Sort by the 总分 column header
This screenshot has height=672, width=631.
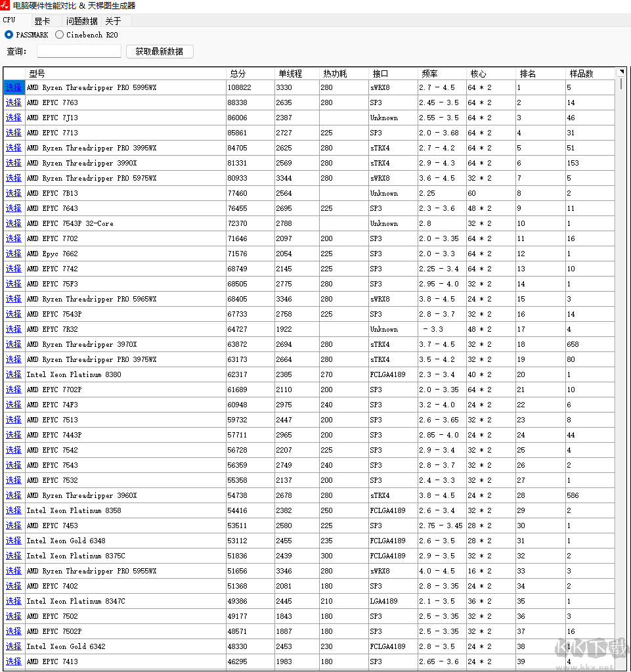pos(250,74)
